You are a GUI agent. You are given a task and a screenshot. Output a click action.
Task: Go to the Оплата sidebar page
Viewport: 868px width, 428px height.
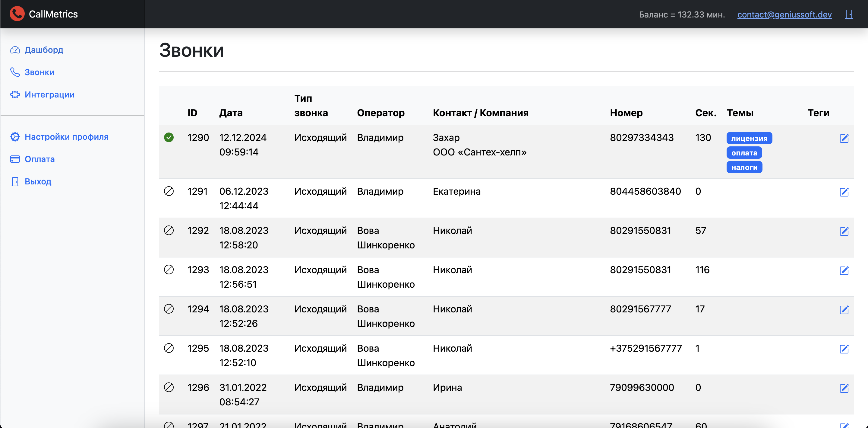39,159
